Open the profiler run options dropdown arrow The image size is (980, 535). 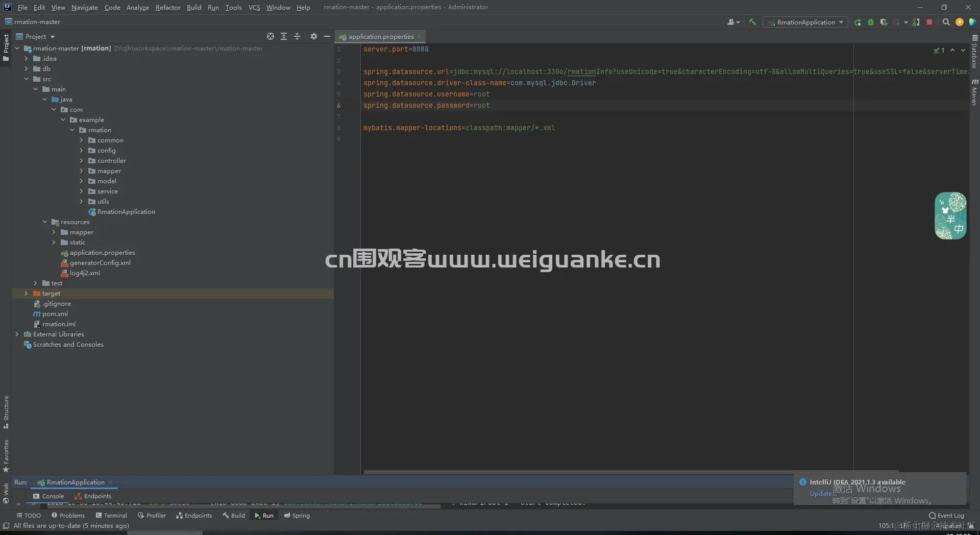pyautogui.click(x=906, y=22)
